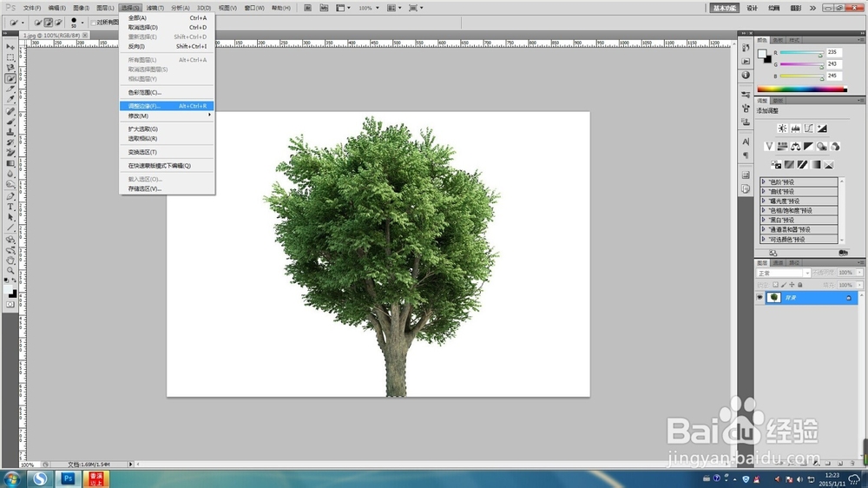Open Photoshop from the Windows taskbar
Image resolution: width=868 pixels, height=488 pixels.
pos(69,478)
